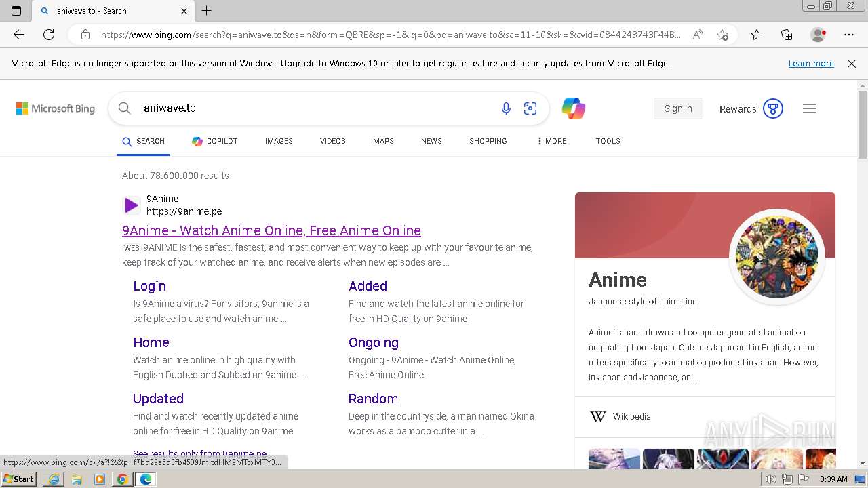The width and height of the screenshot is (868, 488).
Task: Refresh the current page
Action: tap(49, 35)
